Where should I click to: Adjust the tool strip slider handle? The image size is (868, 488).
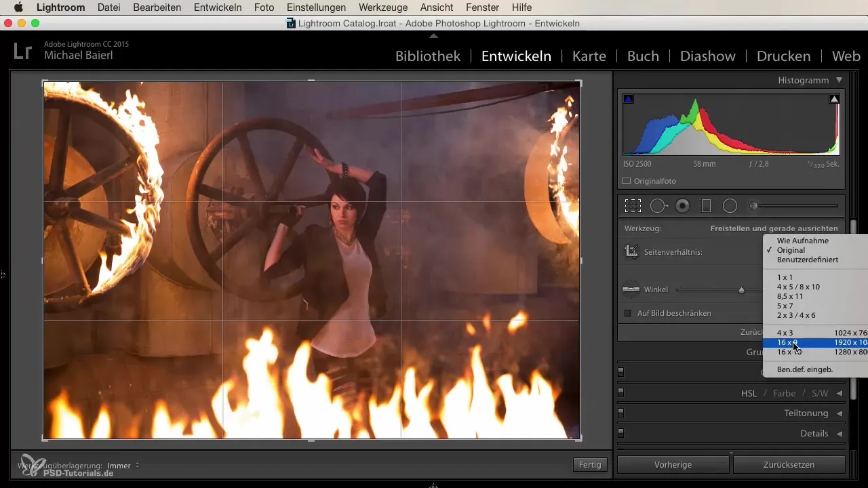[753, 205]
